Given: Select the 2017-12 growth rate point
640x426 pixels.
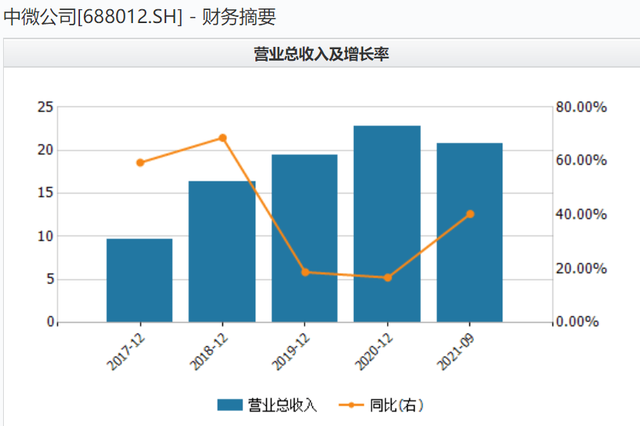Looking at the screenshot, I should coord(140,162).
